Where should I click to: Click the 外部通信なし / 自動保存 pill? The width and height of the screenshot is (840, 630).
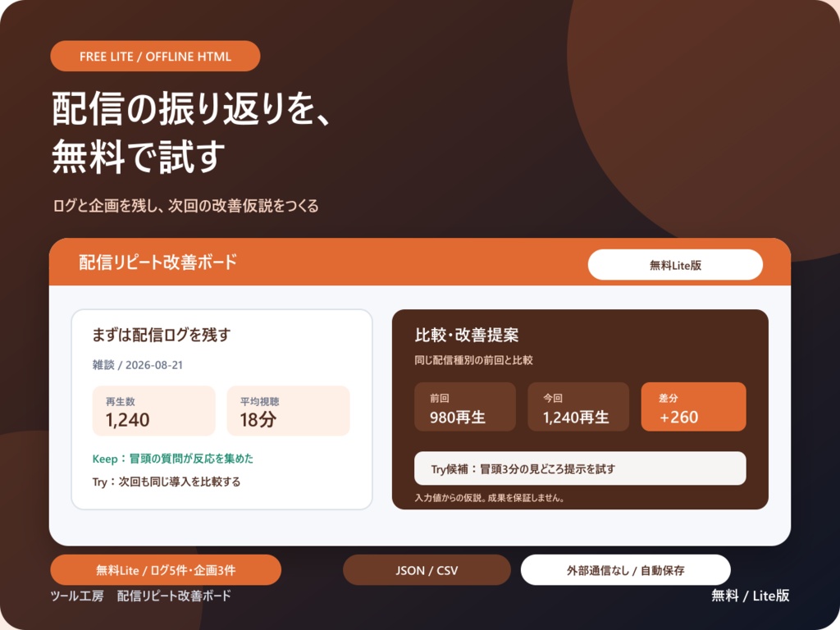point(625,570)
